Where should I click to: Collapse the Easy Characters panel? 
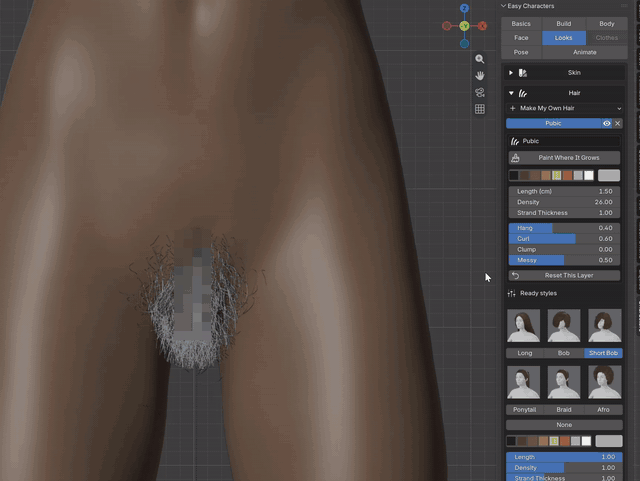503,6
